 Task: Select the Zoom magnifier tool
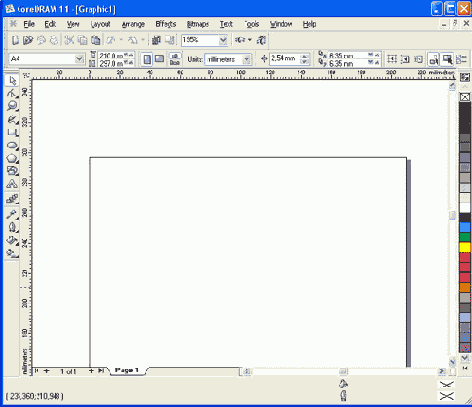coord(12,106)
